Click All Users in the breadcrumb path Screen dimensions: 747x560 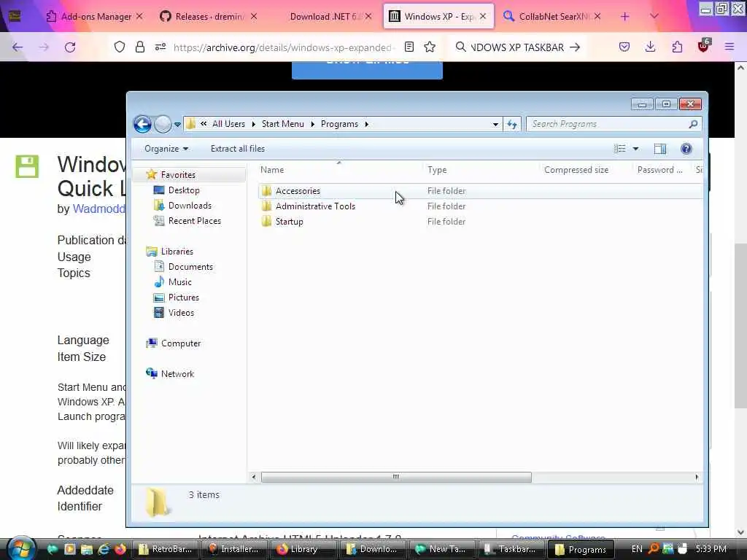(x=228, y=124)
